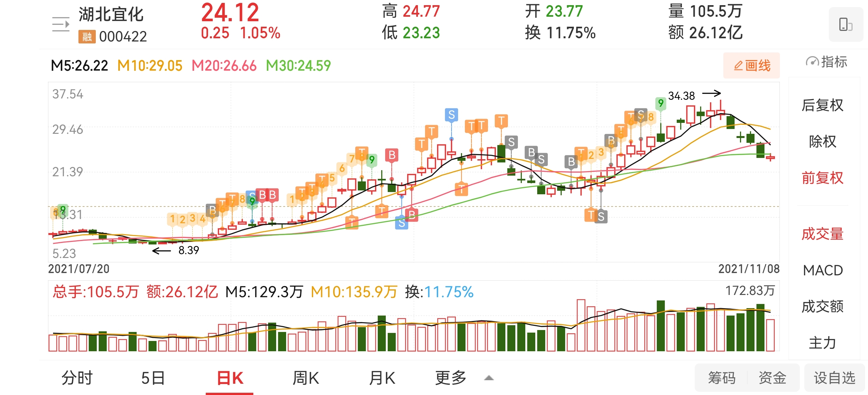This screenshot has height=395, width=868.
Task: Tap the rotate screen device icon
Action: point(845,24)
